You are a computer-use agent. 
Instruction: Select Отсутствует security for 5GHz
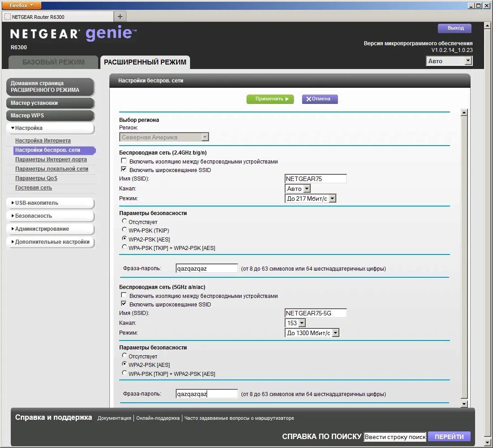coord(124,356)
